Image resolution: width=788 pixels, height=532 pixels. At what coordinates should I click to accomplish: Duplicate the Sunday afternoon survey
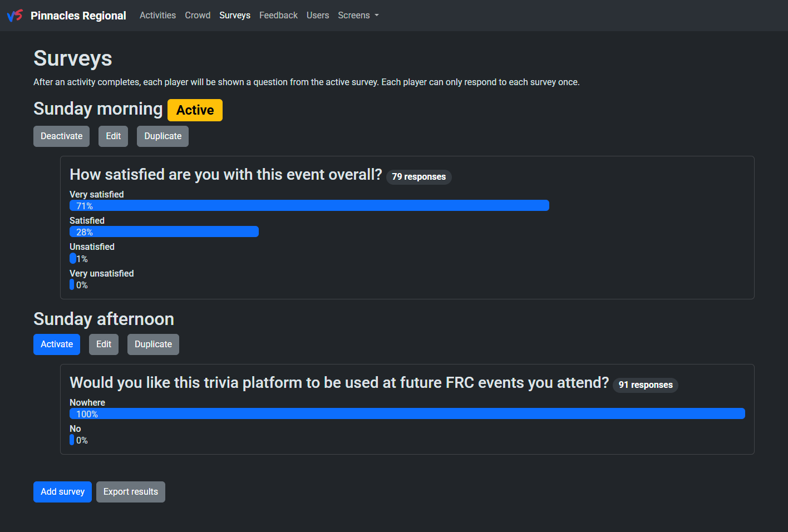(x=153, y=344)
